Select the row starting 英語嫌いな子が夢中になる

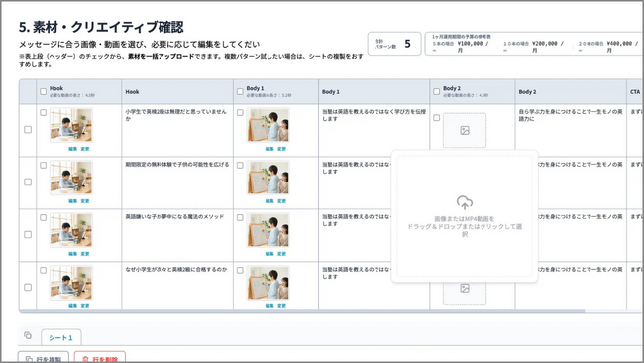coord(28,234)
